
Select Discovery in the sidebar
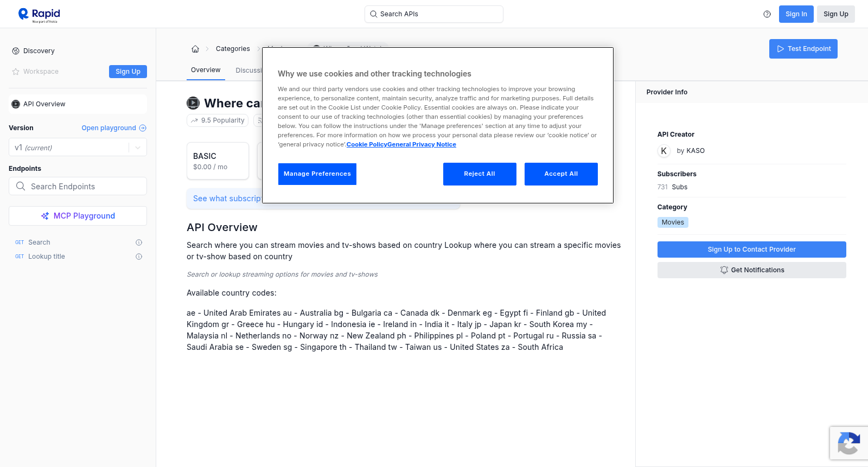pyautogui.click(x=78, y=51)
